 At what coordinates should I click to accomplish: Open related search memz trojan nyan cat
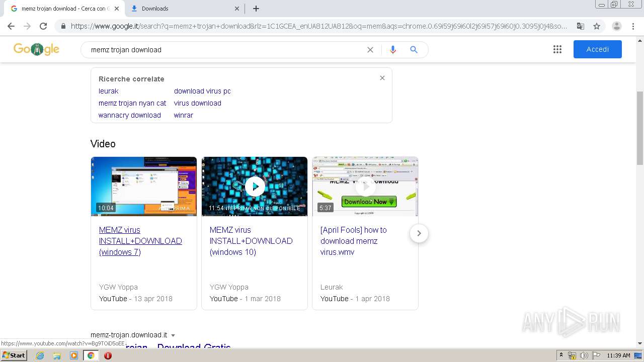click(x=132, y=103)
